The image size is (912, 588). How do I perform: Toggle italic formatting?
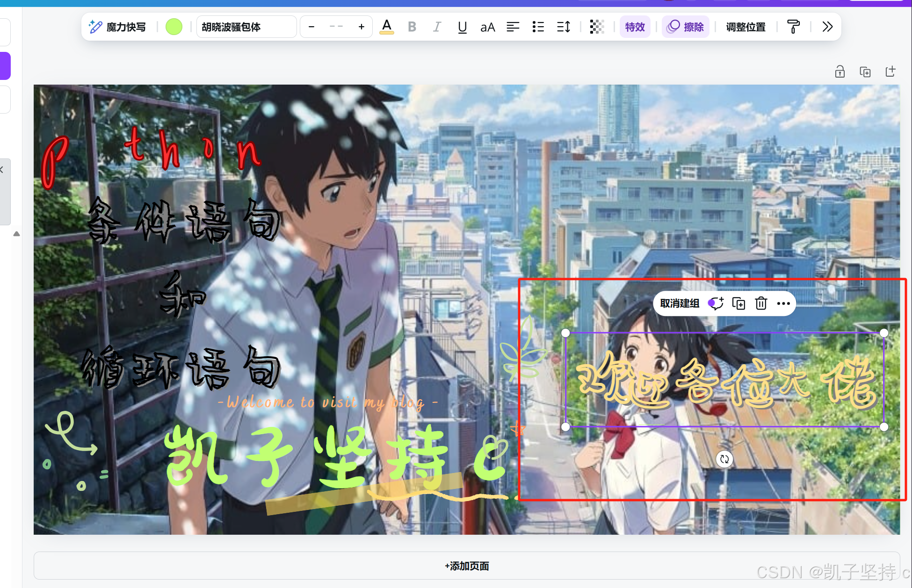(437, 27)
